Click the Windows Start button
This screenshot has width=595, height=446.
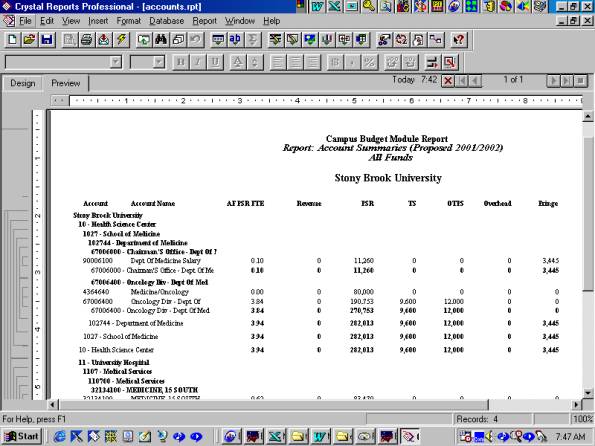(x=22, y=436)
